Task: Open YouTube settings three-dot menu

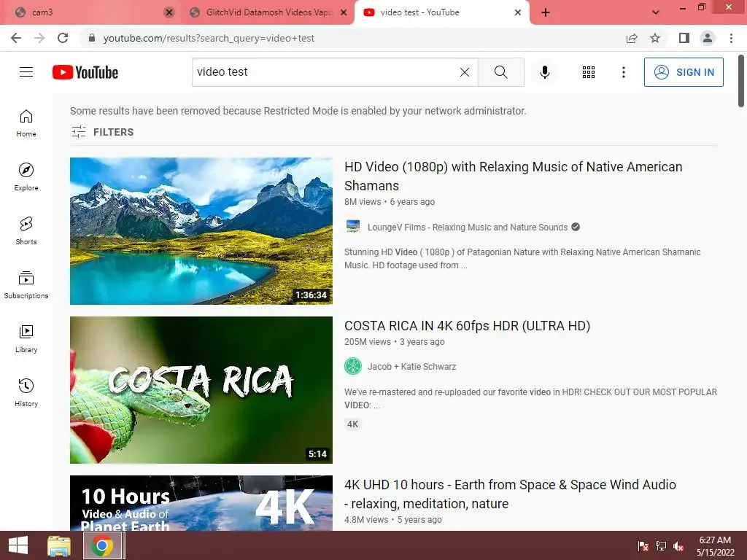Action: 623,72
